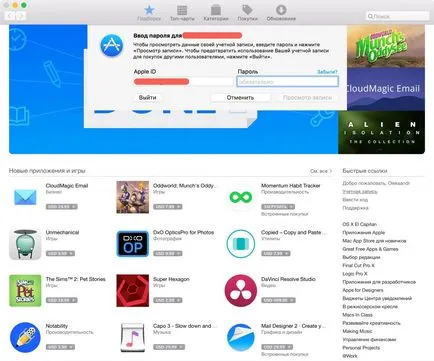434x361 pixels.
Task: Open the Mail Designer 2 icon
Action: (241, 337)
